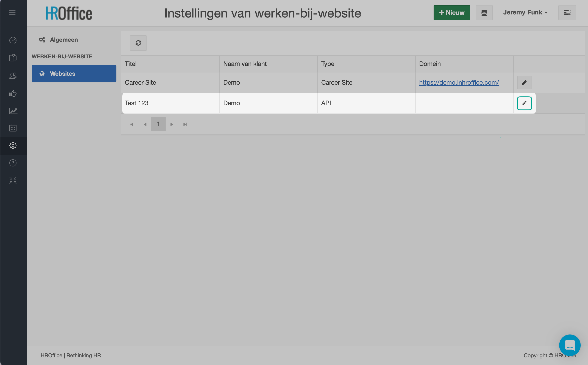Open the reports chart sidebar icon

coord(13,111)
